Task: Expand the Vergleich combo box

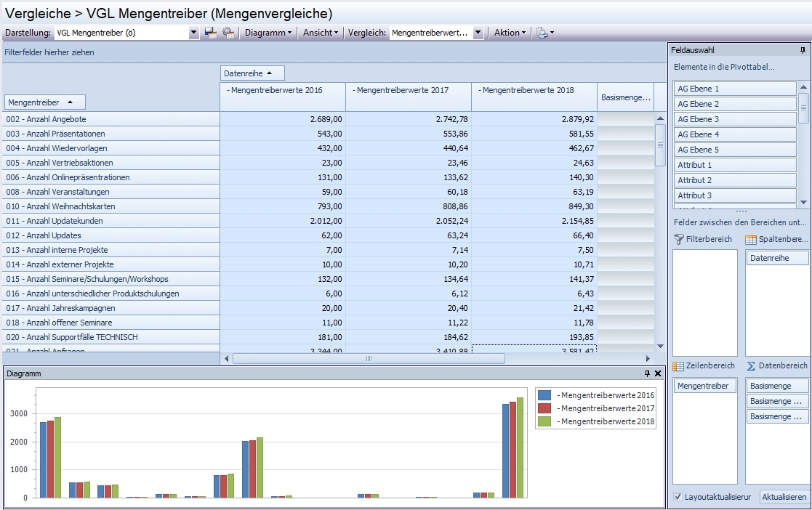Action: tap(478, 33)
